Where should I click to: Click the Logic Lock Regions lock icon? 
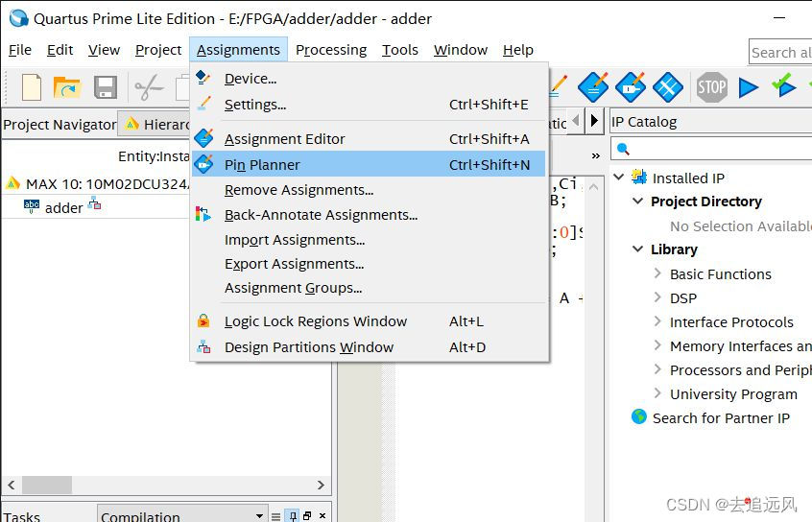coord(203,320)
